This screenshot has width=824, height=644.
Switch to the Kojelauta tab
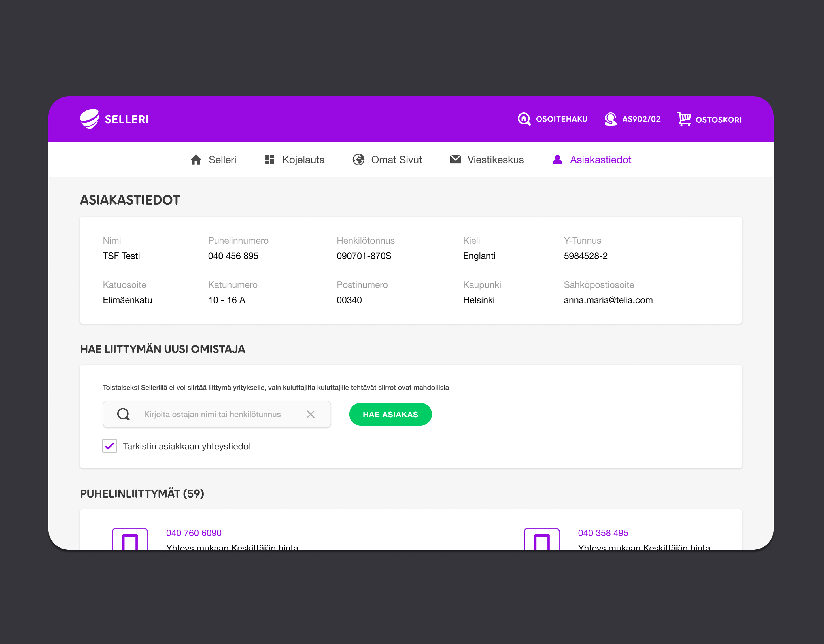coord(295,160)
